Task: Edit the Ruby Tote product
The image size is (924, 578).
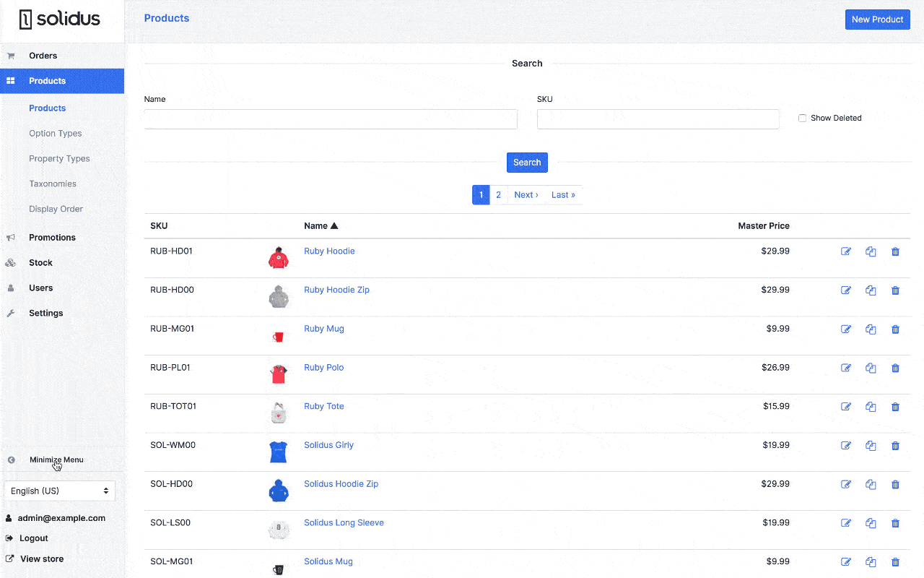Action: (x=846, y=407)
